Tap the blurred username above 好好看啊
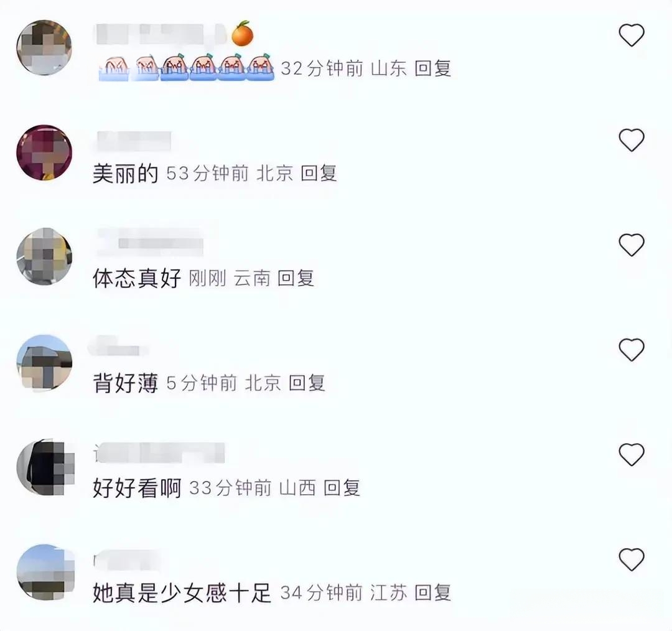672x631 pixels. click(x=159, y=452)
